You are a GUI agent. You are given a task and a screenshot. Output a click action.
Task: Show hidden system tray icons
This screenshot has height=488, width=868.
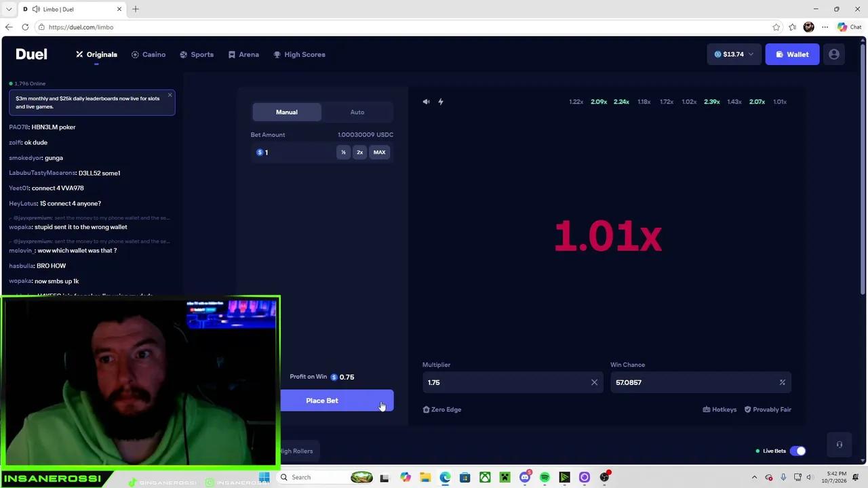click(754, 477)
